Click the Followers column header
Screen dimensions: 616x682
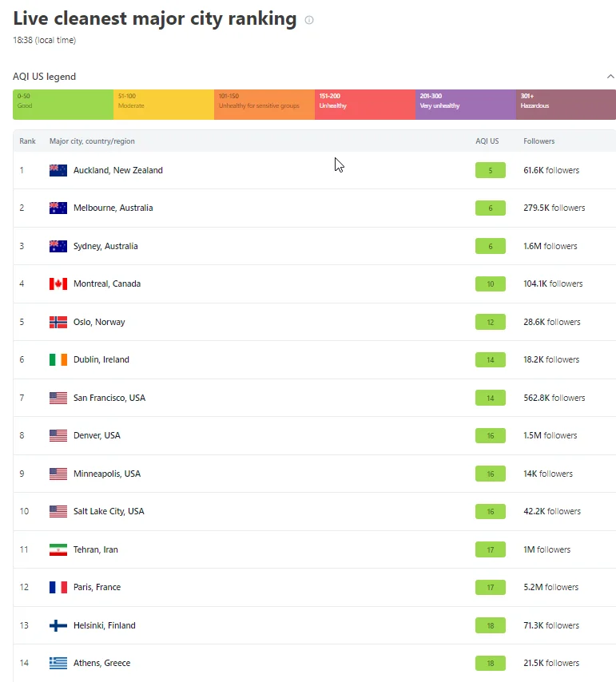point(539,141)
